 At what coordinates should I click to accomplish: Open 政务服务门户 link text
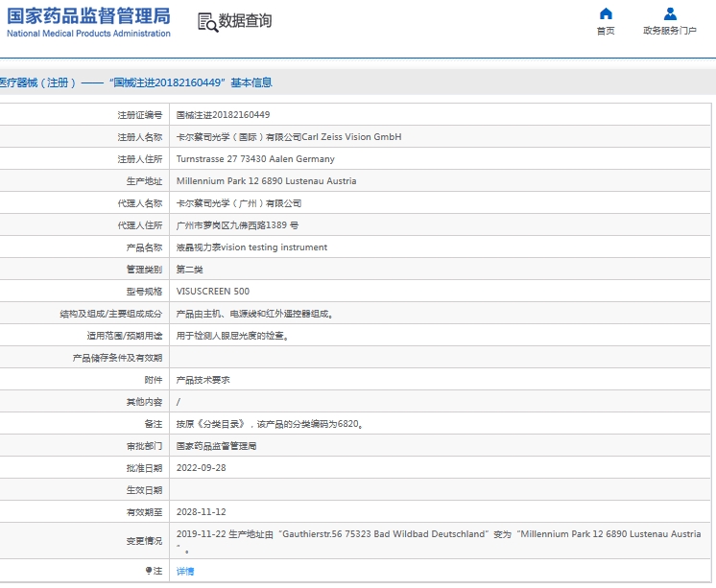(x=670, y=31)
